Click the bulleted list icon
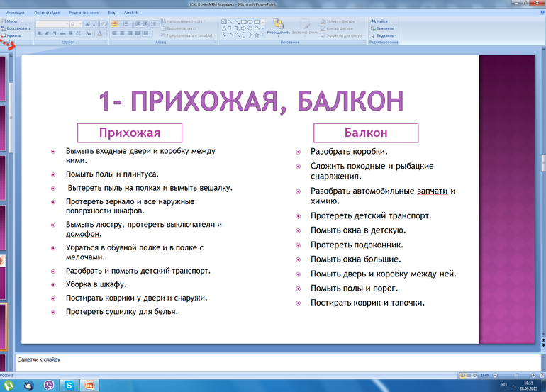This screenshot has height=392, width=546. coord(115,23)
